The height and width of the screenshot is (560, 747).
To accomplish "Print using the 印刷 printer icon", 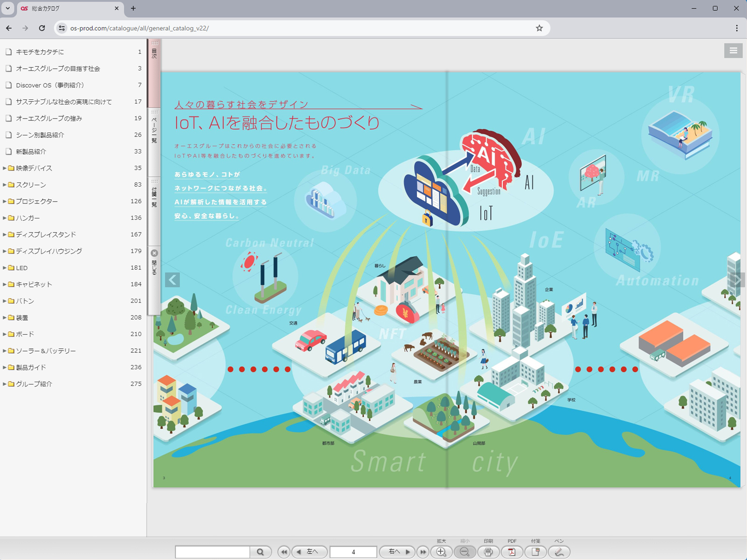I will (x=488, y=552).
